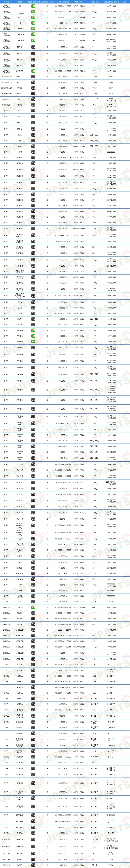The image size is (130, 868).
Task: Click the 334_ body code cell
Action: [x=95, y=152]
